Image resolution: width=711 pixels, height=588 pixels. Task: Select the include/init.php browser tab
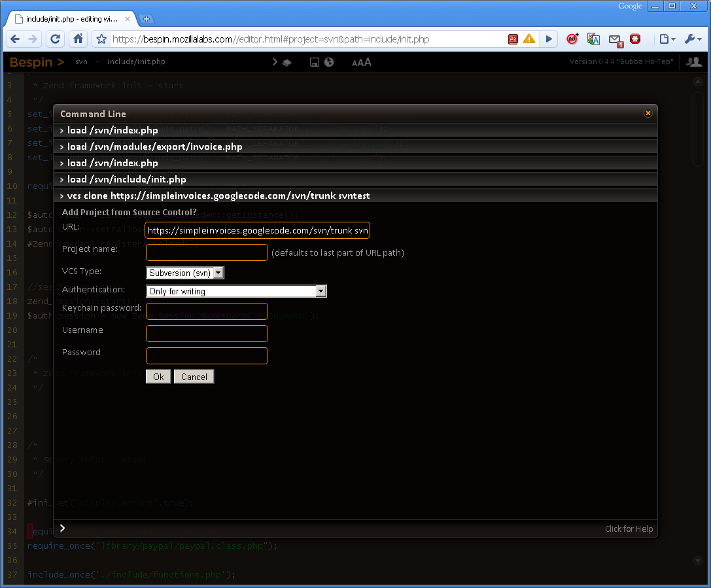click(x=72, y=19)
